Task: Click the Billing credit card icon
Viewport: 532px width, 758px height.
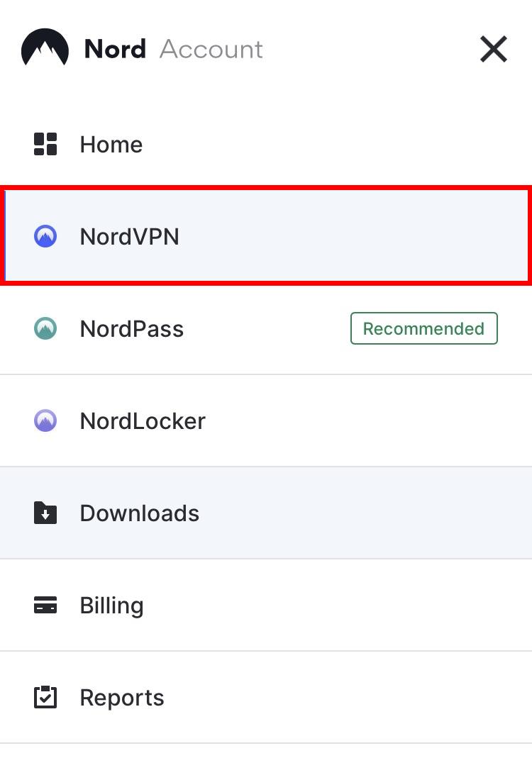Action: [x=45, y=605]
